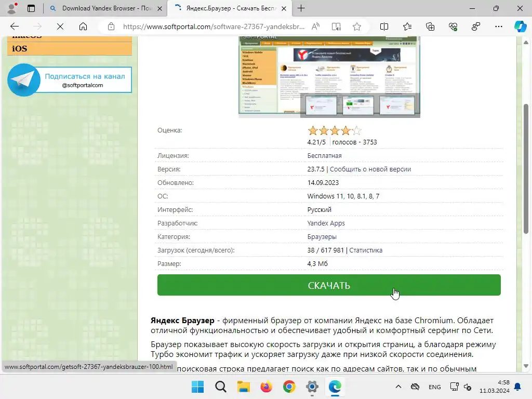The width and height of the screenshot is (532, 399).
Task: Activate Read aloud in address bar
Action: (315, 26)
